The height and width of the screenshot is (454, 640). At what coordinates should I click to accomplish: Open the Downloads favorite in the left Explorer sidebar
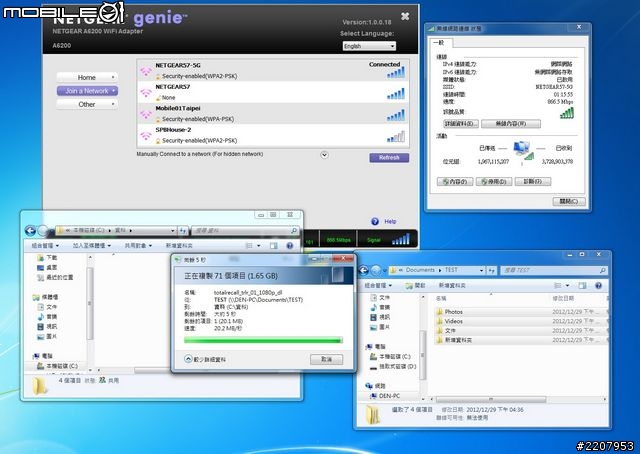[47, 258]
